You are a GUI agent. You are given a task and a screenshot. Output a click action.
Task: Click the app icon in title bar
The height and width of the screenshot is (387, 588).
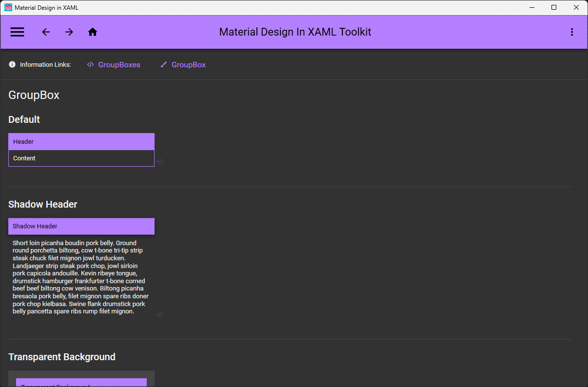click(x=8, y=7)
